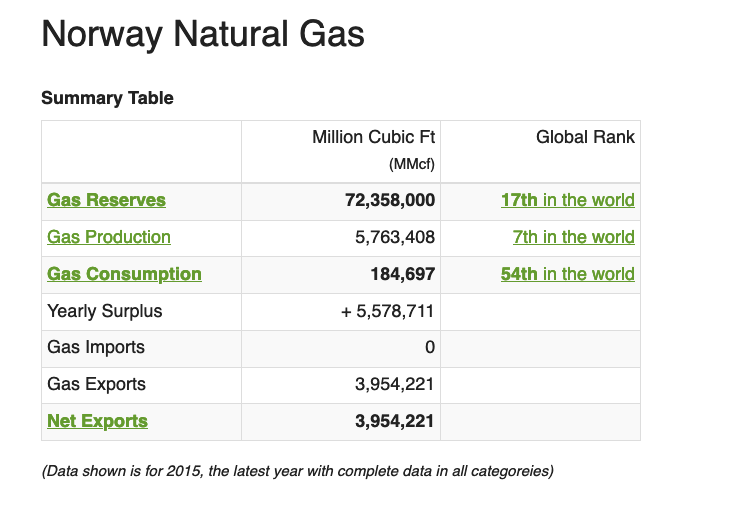This screenshot has width=731, height=515.
Task: Click the 2015 data footnote text
Action: 297,471
